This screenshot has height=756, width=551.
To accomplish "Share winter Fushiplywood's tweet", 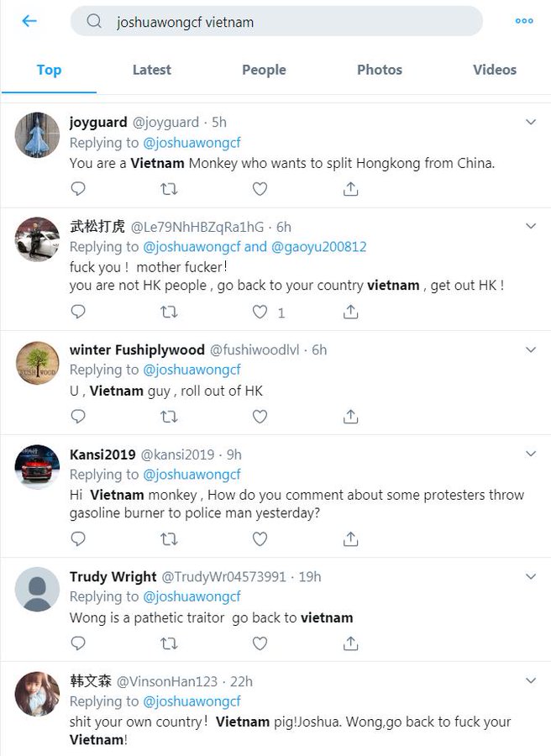I will click(x=351, y=416).
